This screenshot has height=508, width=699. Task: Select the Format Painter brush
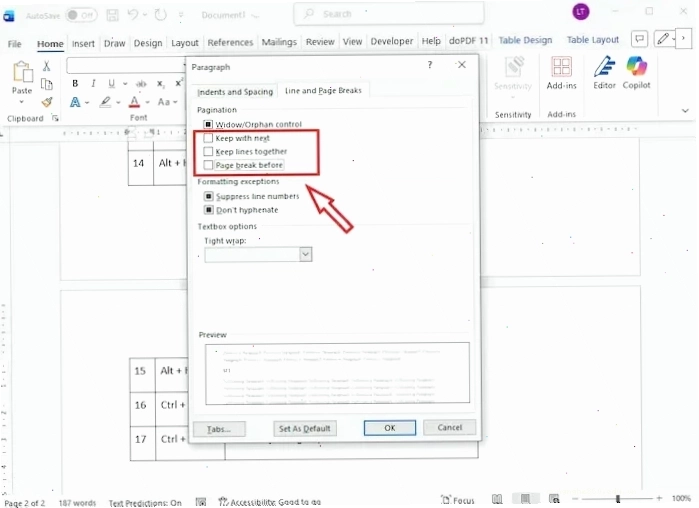(x=47, y=102)
